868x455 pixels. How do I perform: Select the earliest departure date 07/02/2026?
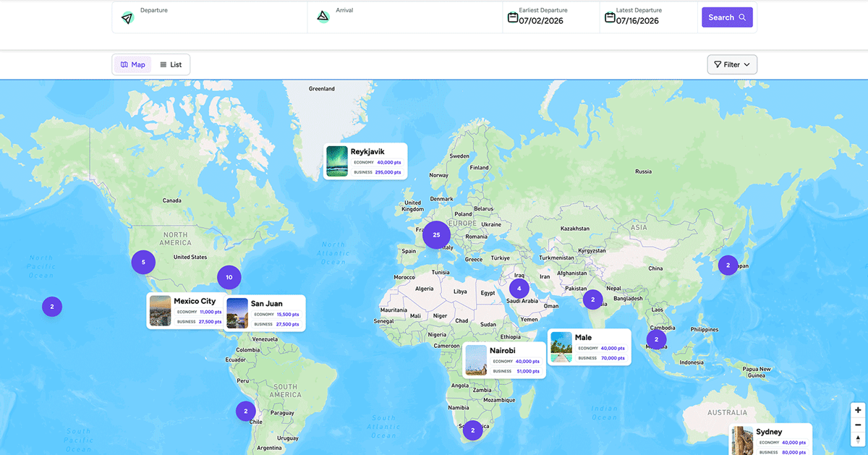coord(541,21)
